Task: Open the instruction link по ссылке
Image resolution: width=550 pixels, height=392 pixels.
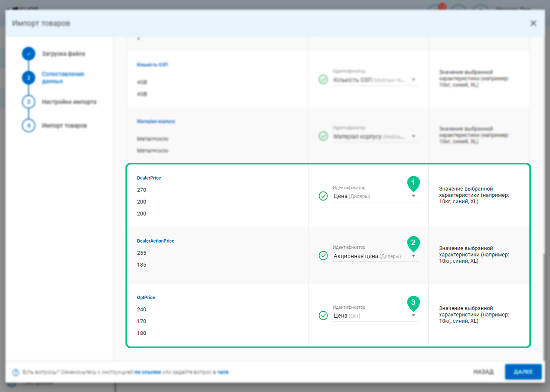Action: (x=148, y=372)
